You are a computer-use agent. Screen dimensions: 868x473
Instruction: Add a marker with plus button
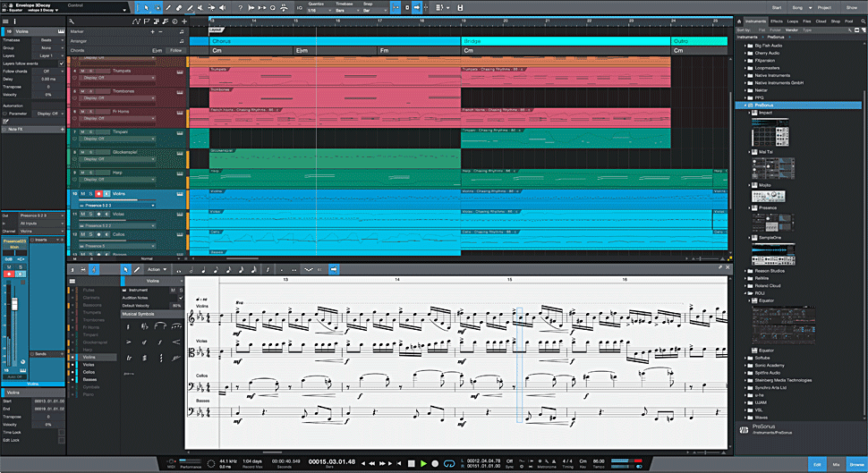tap(152, 31)
